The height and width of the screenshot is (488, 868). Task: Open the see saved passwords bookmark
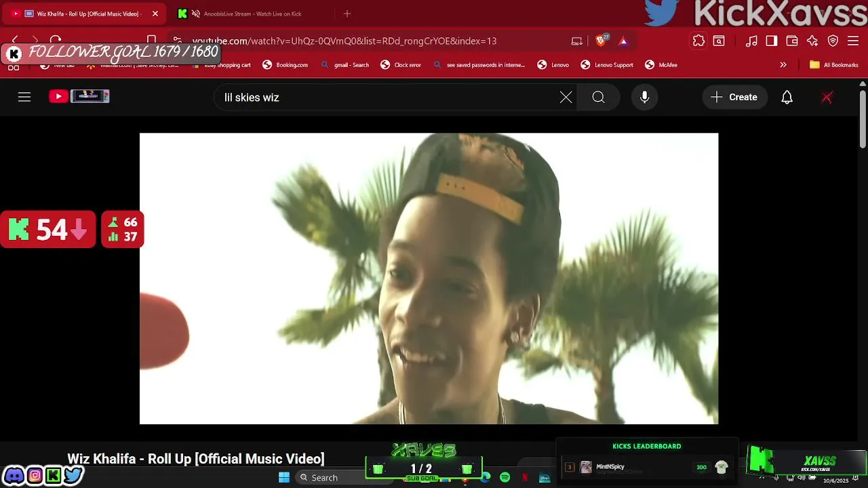click(x=479, y=65)
